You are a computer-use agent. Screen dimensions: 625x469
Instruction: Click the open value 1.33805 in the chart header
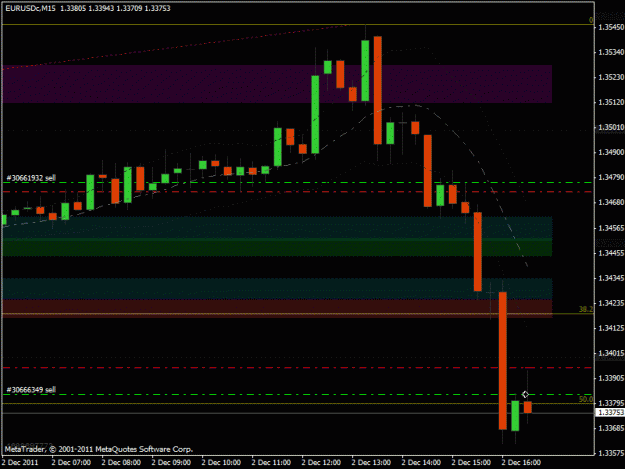click(x=73, y=8)
